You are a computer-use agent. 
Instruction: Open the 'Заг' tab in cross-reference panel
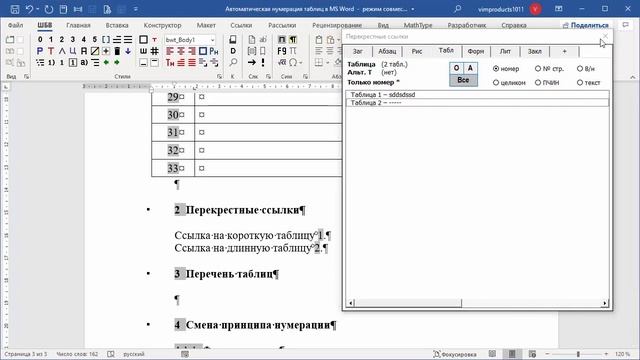(x=358, y=51)
